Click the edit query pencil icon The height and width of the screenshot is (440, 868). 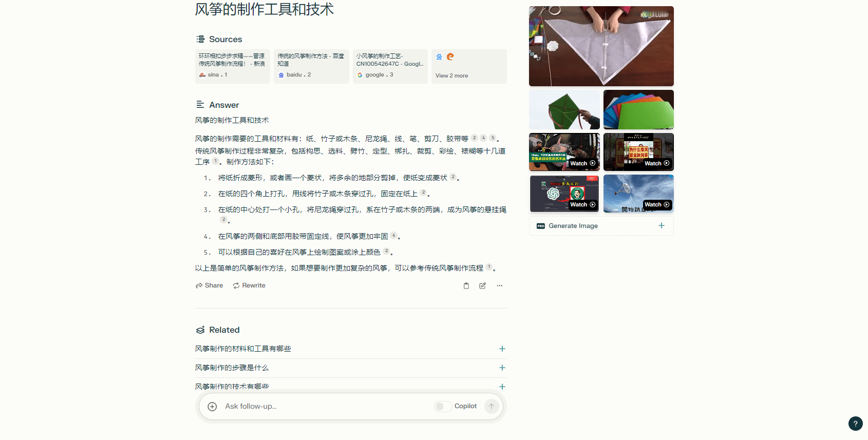[x=483, y=286]
